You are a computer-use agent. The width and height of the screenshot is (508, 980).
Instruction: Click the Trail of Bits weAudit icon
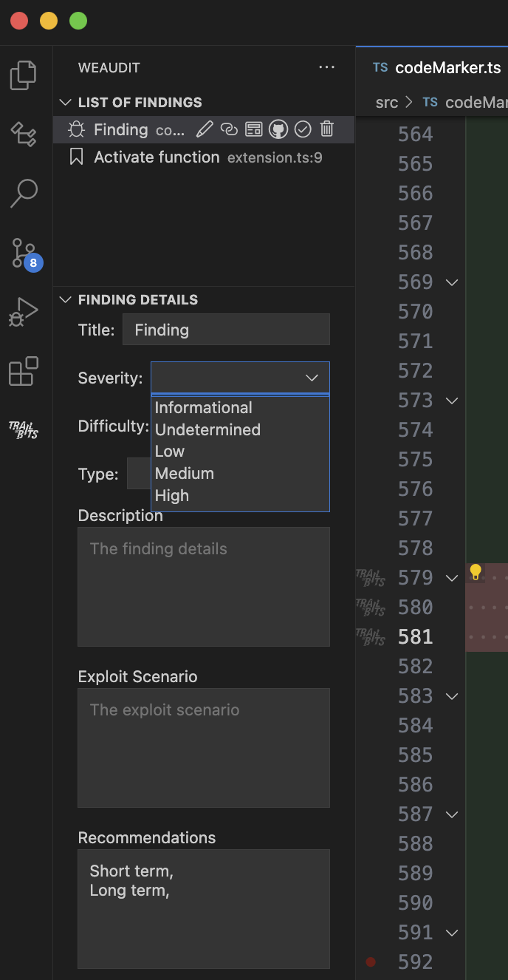tap(24, 430)
